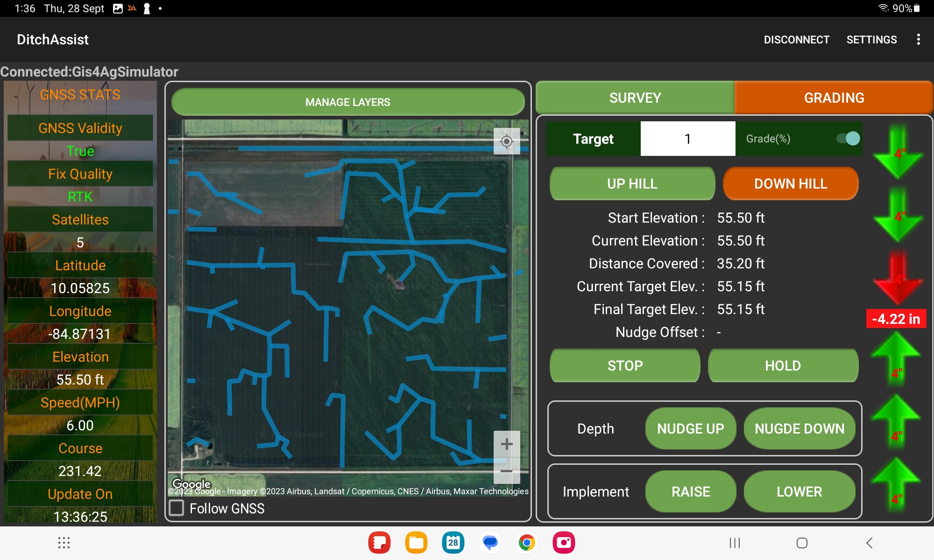Open the app drawer grid icon

pyautogui.click(x=64, y=543)
